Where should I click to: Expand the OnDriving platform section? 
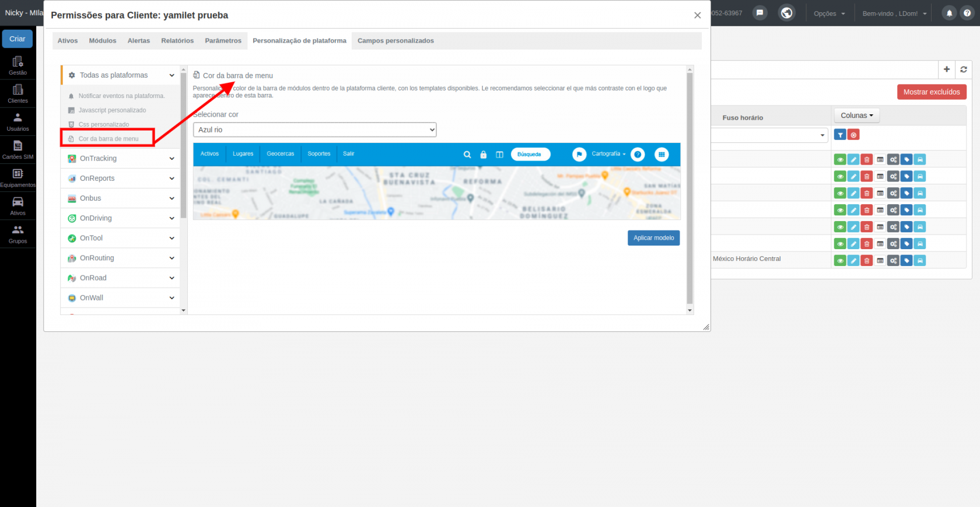coord(121,218)
